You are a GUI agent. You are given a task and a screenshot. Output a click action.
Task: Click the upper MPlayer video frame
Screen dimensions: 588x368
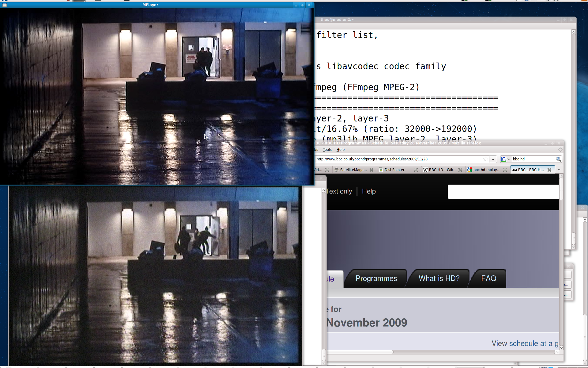[156, 96]
